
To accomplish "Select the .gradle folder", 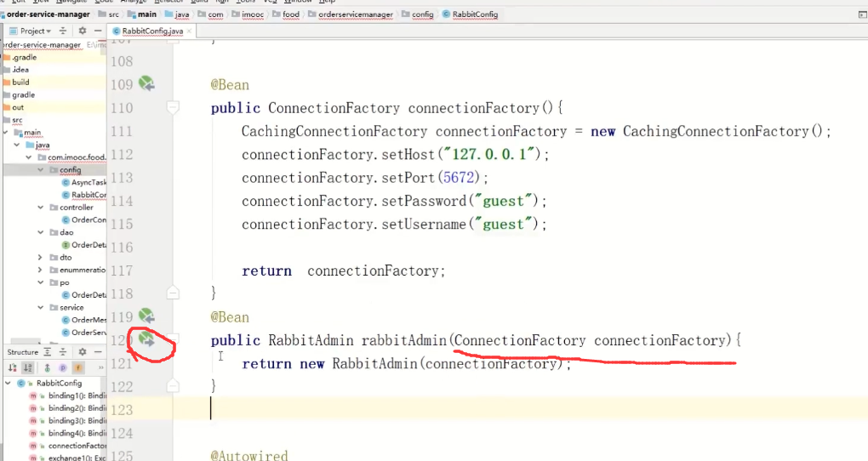I will click(x=20, y=57).
